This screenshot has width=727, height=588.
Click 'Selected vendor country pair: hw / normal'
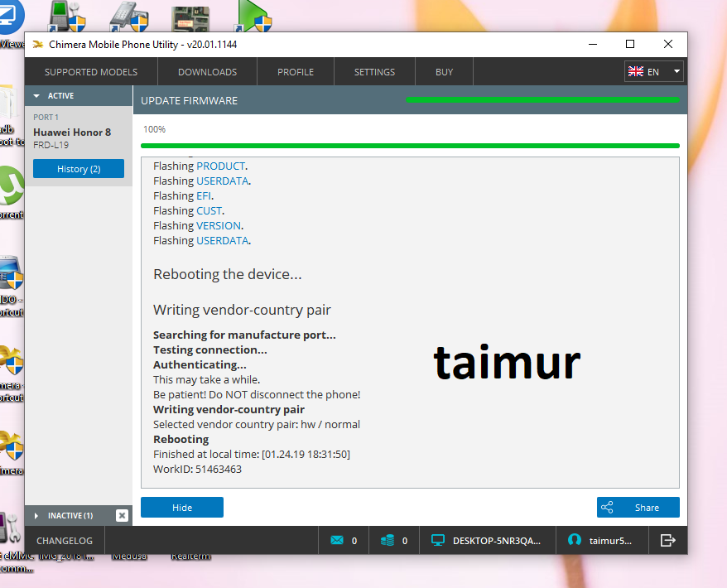257,424
